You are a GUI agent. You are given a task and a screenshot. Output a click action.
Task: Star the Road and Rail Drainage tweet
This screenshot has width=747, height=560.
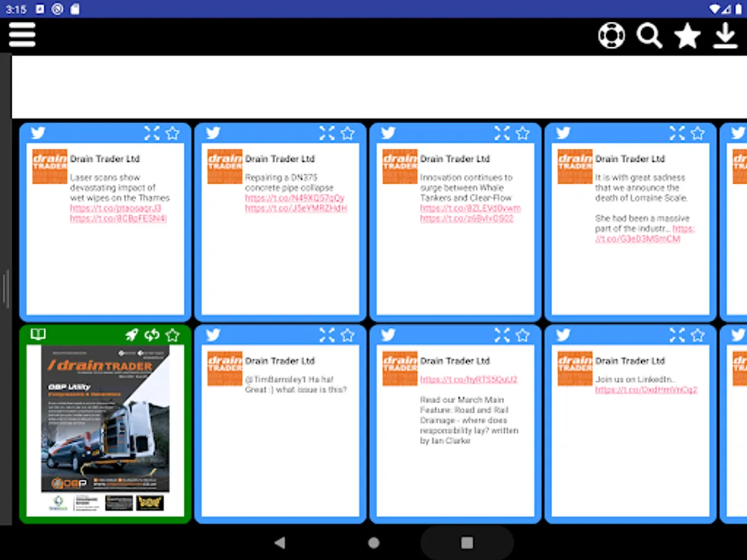click(522, 335)
